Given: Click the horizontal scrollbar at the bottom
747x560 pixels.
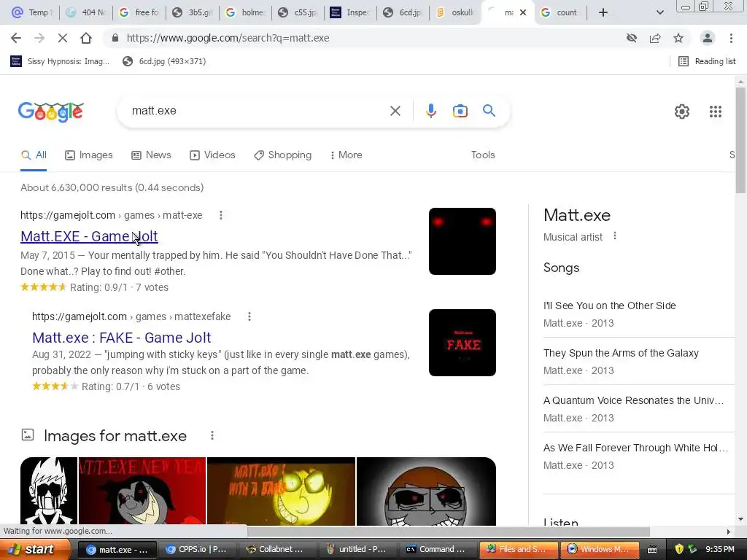Looking at the screenshot, I should point(448,531).
